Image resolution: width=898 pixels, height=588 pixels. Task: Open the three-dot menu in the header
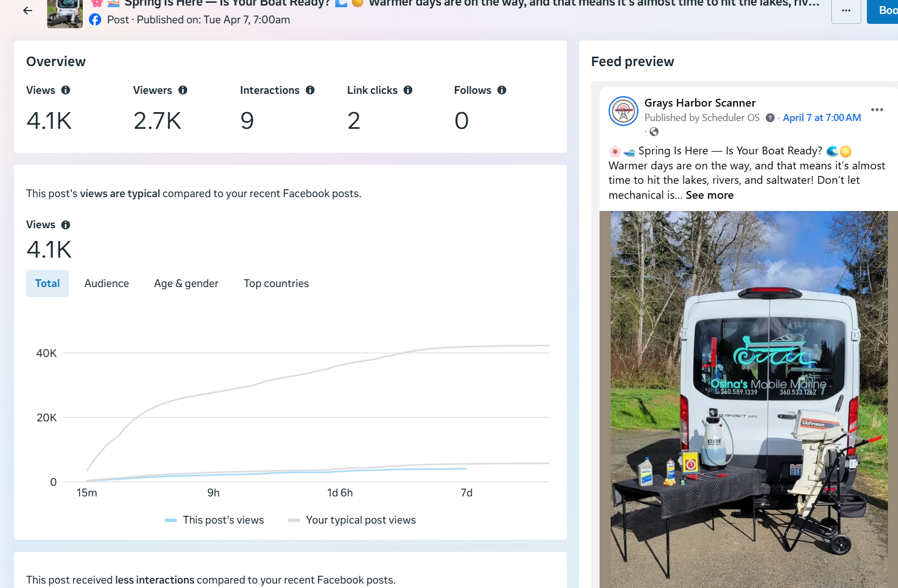click(x=846, y=11)
